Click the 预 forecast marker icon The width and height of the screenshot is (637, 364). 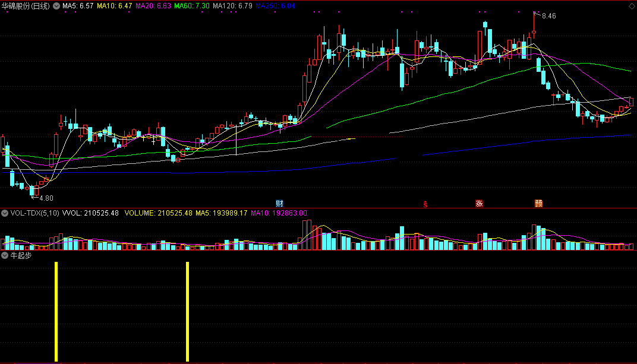(x=539, y=203)
